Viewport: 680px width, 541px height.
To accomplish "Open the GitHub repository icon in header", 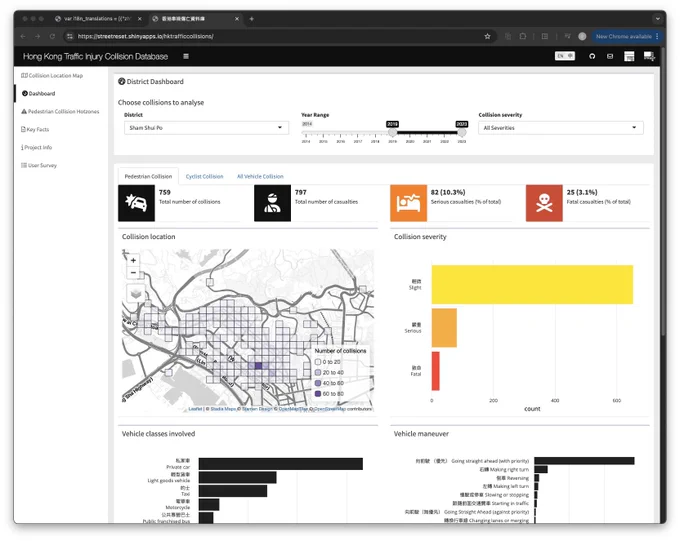I will pos(592,56).
